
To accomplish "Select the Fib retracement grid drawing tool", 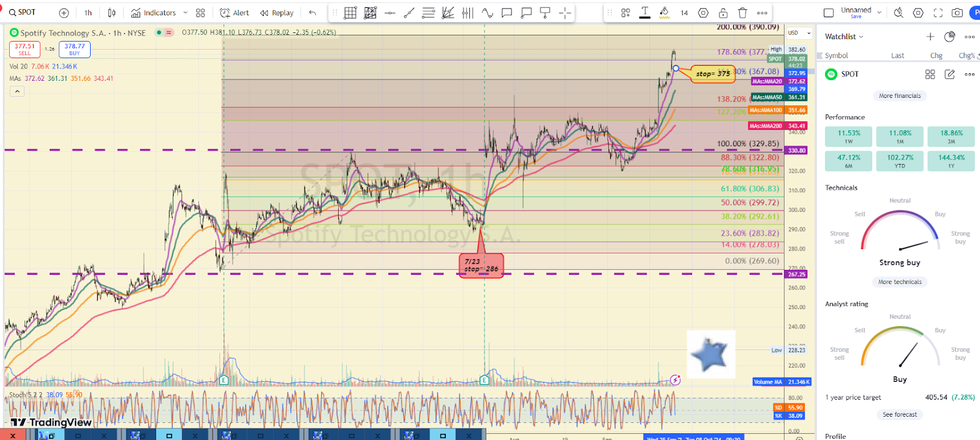I will coord(350,13).
